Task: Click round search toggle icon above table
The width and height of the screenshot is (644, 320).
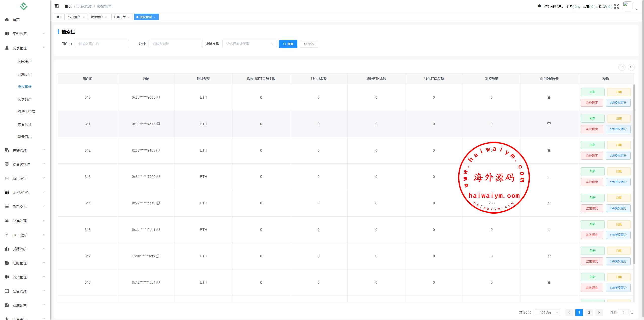Action: click(x=622, y=67)
